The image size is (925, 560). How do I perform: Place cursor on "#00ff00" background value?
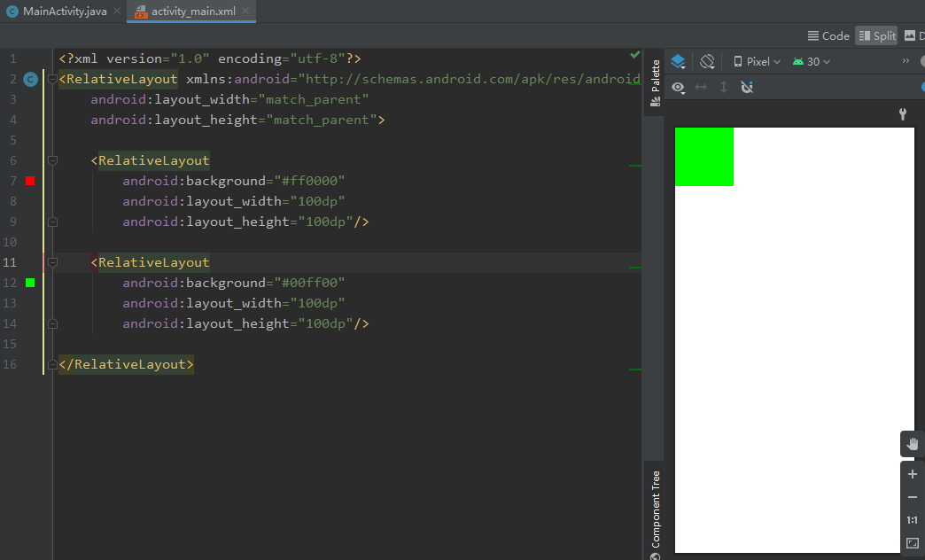pos(309,283)
